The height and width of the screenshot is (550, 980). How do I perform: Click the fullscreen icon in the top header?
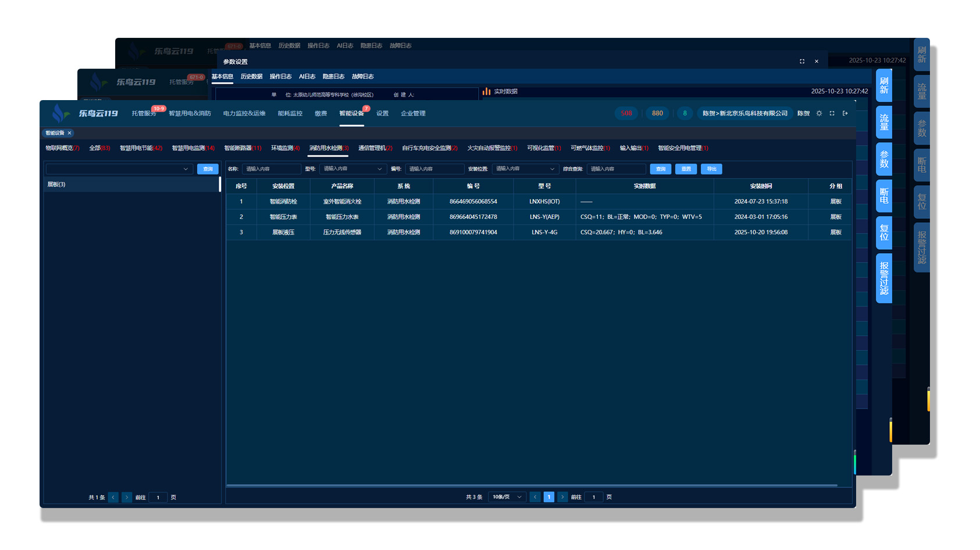pyautogui.click(x=832, y=113)
